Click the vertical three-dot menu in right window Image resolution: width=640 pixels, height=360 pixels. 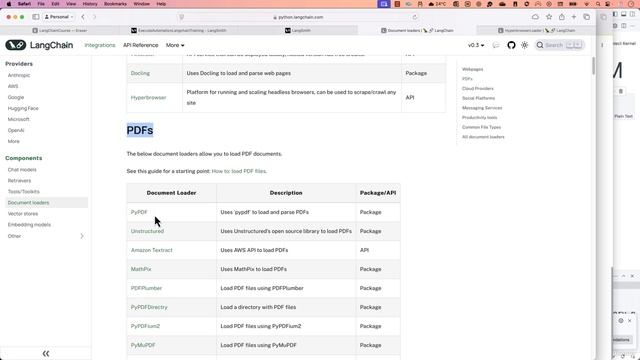pos(602,45)
